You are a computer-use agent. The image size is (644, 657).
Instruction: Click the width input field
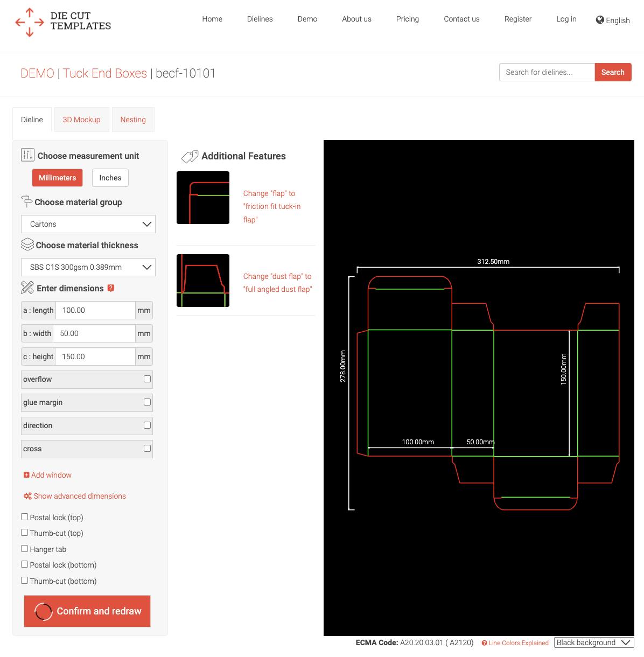(94, 333)
